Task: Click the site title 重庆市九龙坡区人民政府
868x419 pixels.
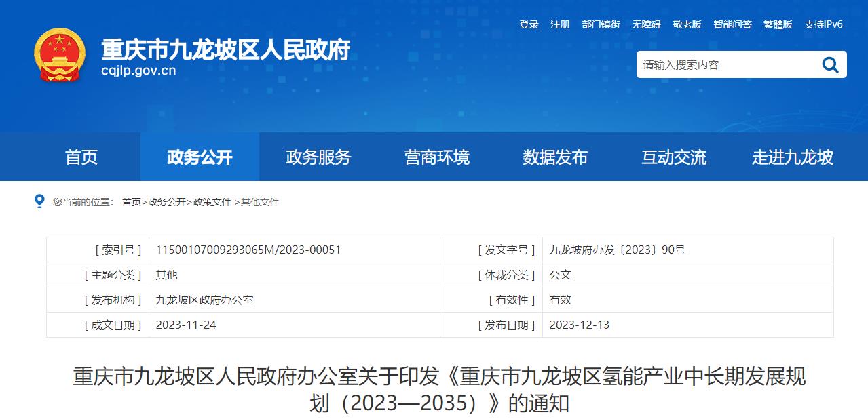Action: [225, 49]
